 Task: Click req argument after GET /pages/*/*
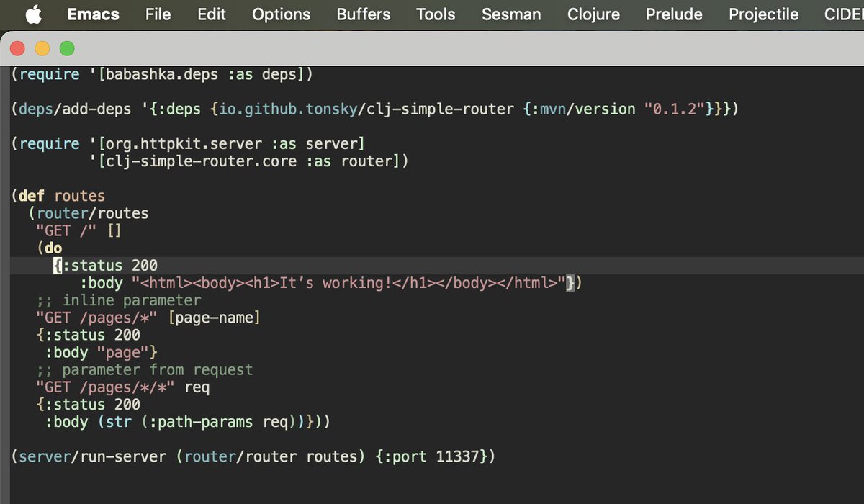(197, 387)
